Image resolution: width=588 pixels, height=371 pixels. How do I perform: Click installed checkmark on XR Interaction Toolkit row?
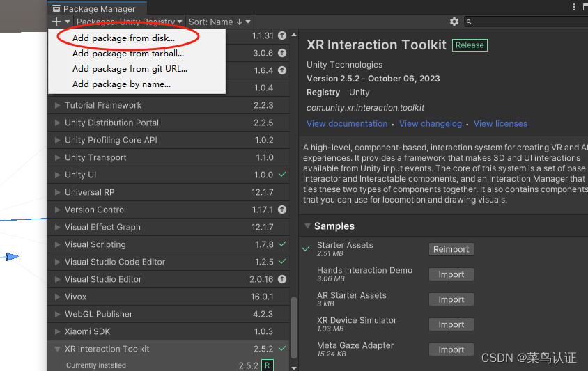coord(282,349)
